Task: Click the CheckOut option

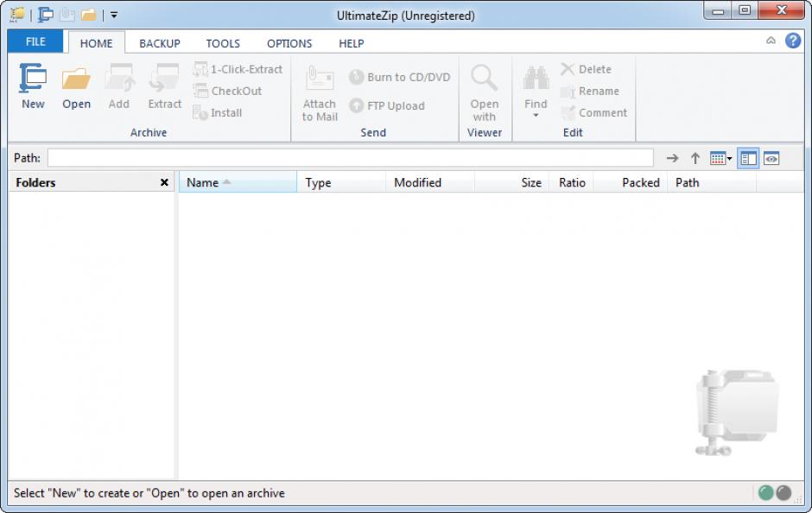Action: point(227,91)
